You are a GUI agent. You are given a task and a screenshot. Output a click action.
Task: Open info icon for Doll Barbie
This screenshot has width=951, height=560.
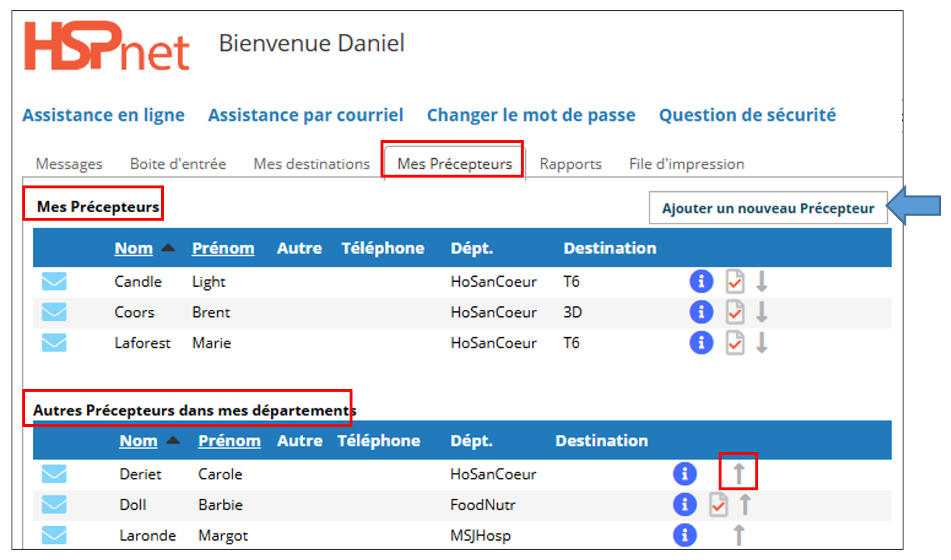685,505
